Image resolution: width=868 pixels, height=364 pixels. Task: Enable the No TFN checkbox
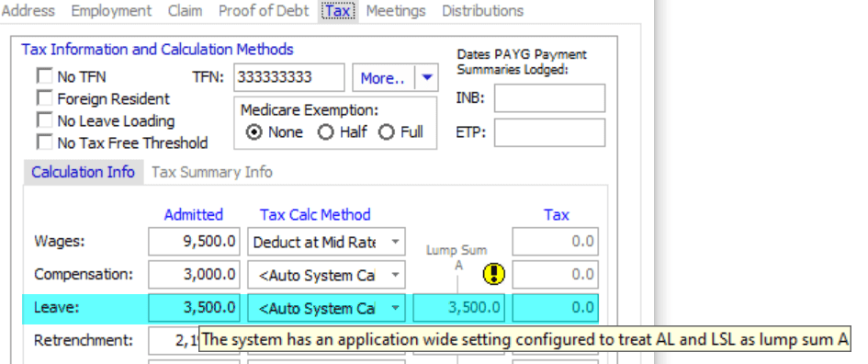tap(44, 76)
